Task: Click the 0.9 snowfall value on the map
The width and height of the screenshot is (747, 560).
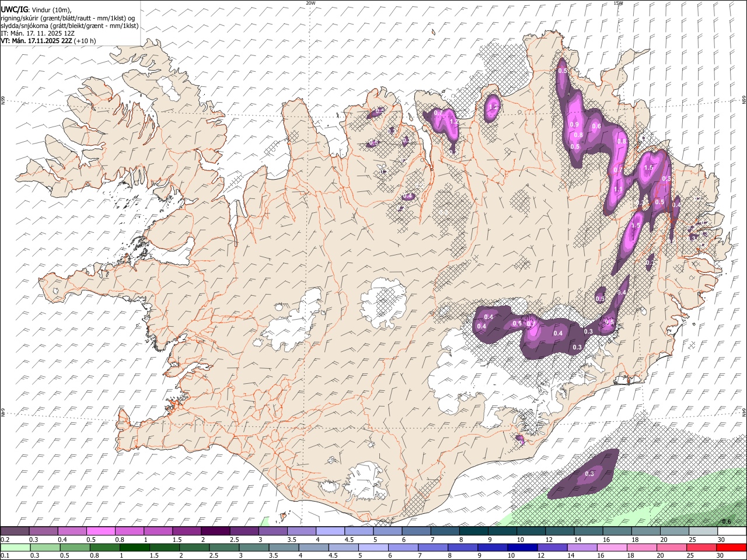Action: pos(574,124)
